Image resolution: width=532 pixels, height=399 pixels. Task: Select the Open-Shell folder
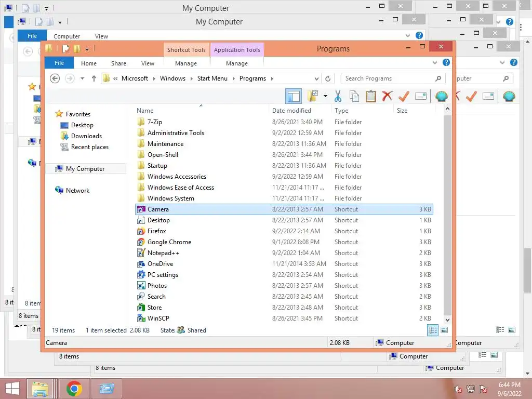163,155
